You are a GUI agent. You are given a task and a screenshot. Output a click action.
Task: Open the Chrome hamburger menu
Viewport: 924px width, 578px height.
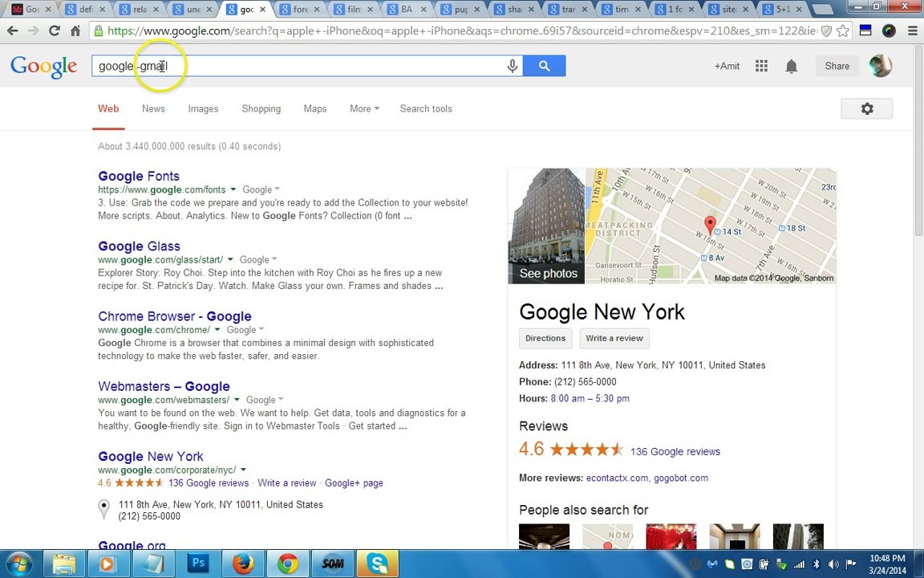click(912, 31)
